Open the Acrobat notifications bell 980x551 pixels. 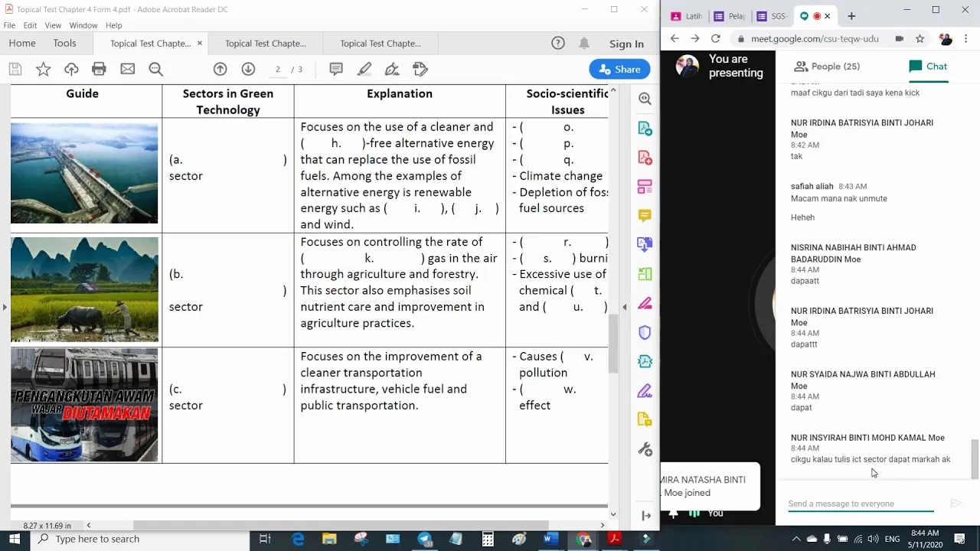[x=585, y=44]
